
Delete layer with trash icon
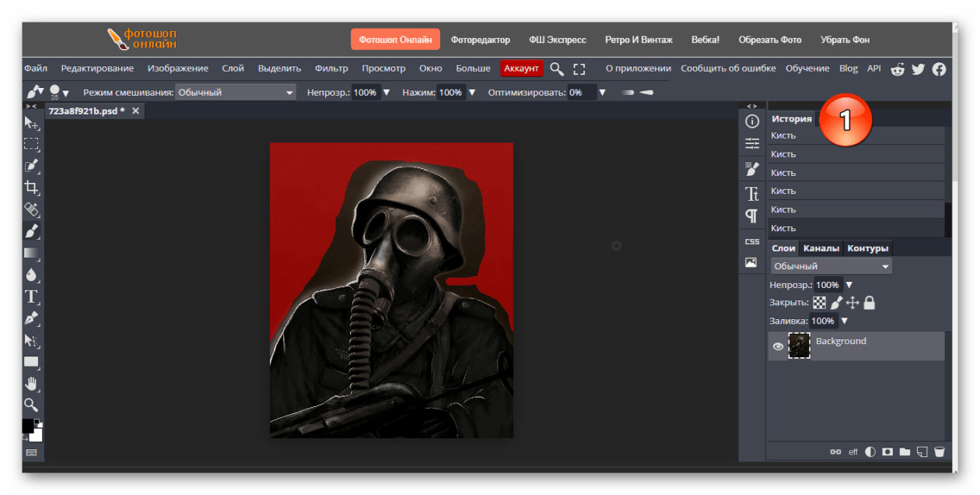939,451
